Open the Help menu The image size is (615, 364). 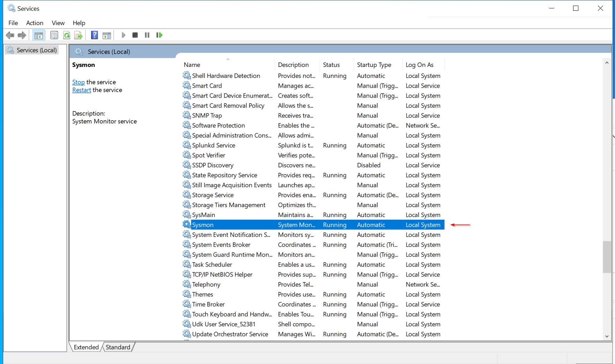[x=79, y=23]
